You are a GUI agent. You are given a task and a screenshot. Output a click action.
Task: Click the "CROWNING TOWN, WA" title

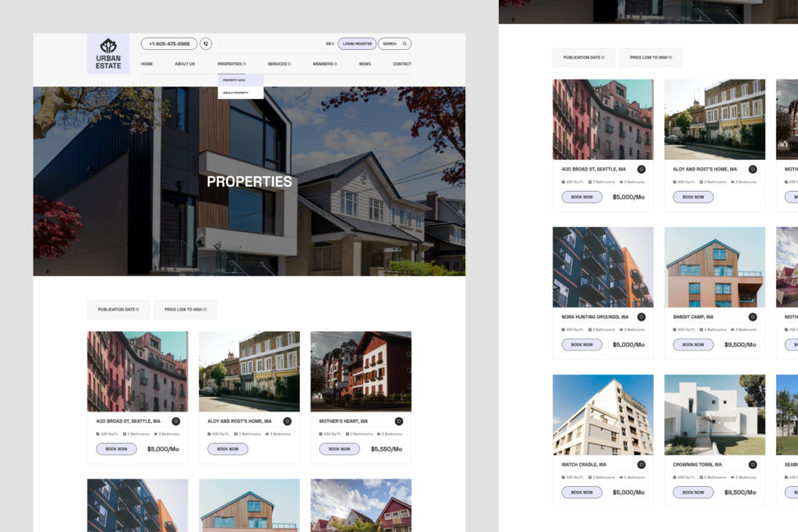point(697,464)
